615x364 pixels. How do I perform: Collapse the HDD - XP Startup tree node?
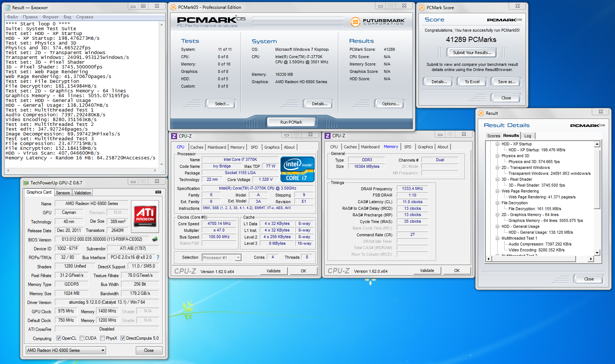point(497,144)
